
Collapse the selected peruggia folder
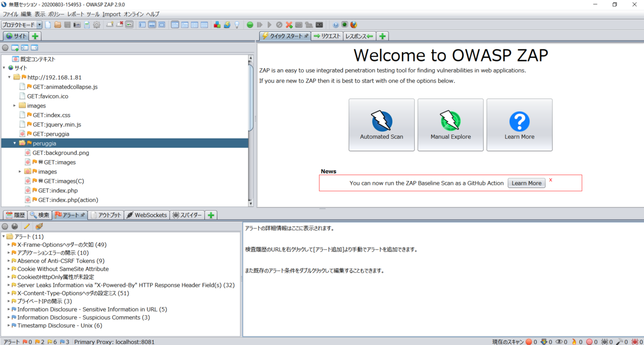click(x=15, y=143)
